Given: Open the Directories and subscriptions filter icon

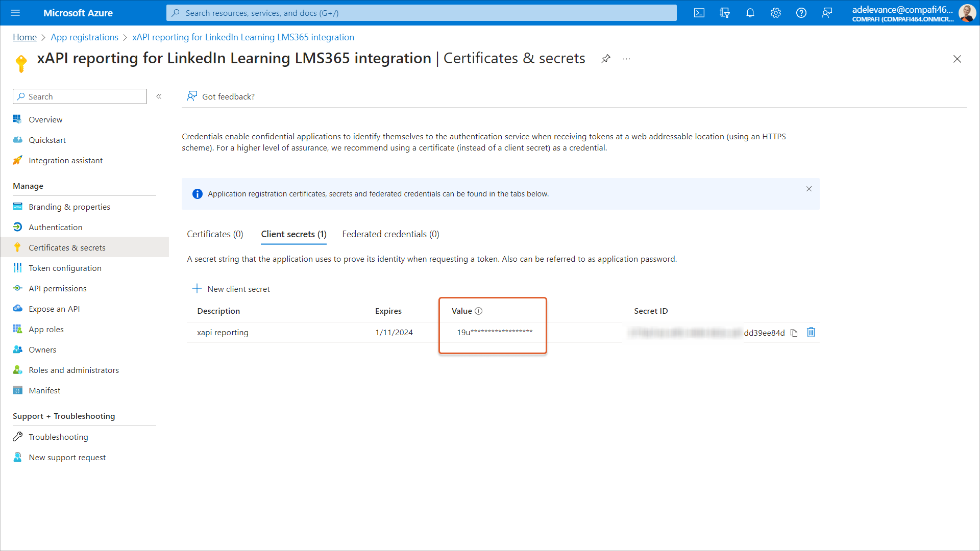Looking at the screenshot, I should coord(725,13).
